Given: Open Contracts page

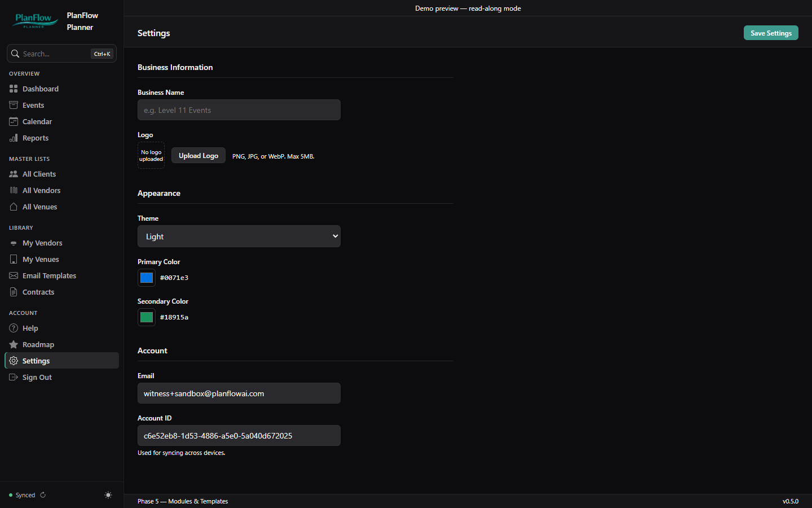Looking at the screenshot, I should point(62,292).
